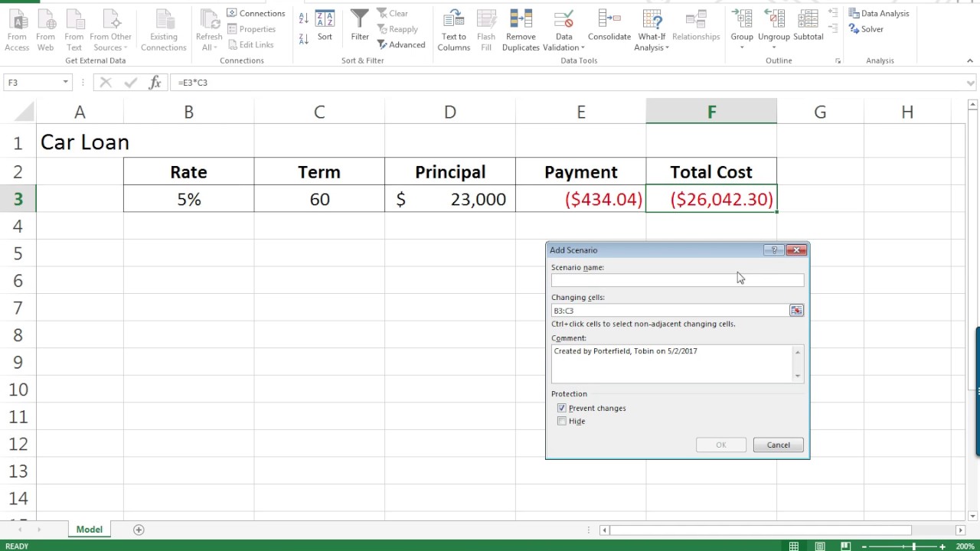
Task: Click the Advanced filter command
Action: coord(401,44)
